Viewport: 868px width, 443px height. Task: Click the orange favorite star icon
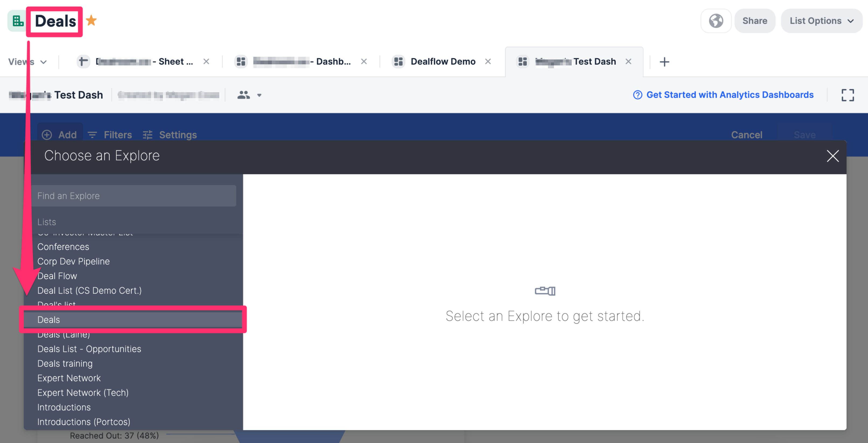point(91,21)
